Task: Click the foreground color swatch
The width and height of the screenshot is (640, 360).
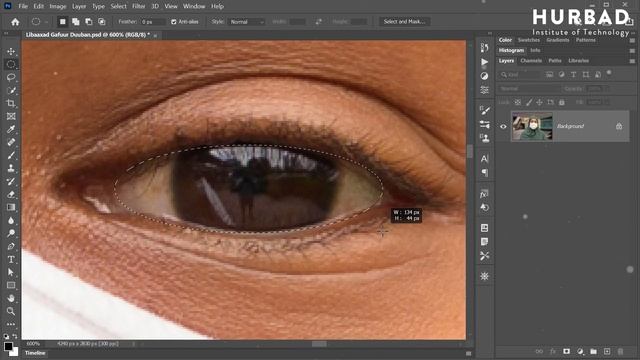Action: tap(8, 347)
